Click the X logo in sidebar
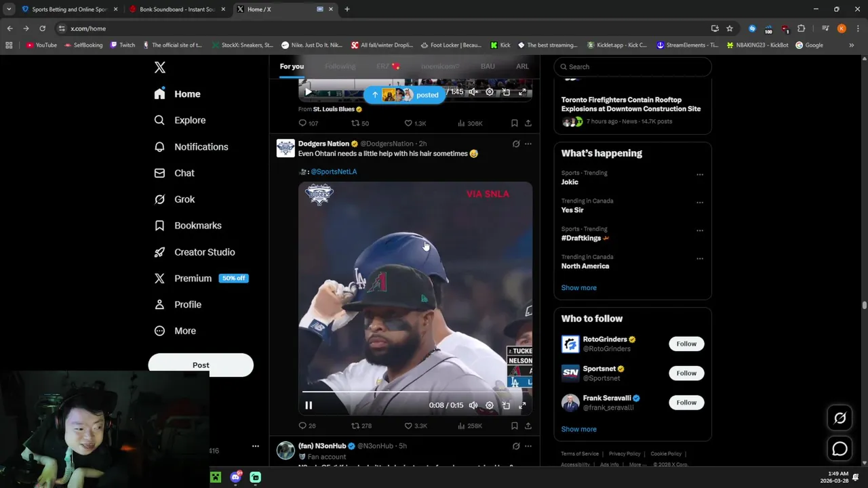The image size is (868, 488). [x=160, y=67]
